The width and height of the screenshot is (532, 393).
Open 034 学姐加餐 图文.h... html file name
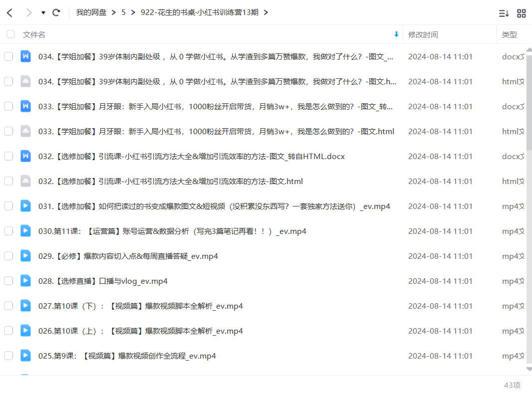[217, 82]
